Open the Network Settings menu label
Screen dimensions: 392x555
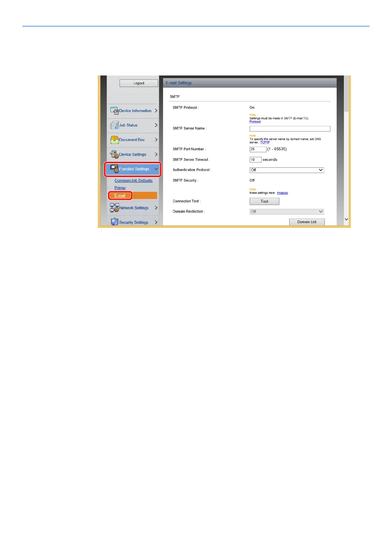(134, 208)
